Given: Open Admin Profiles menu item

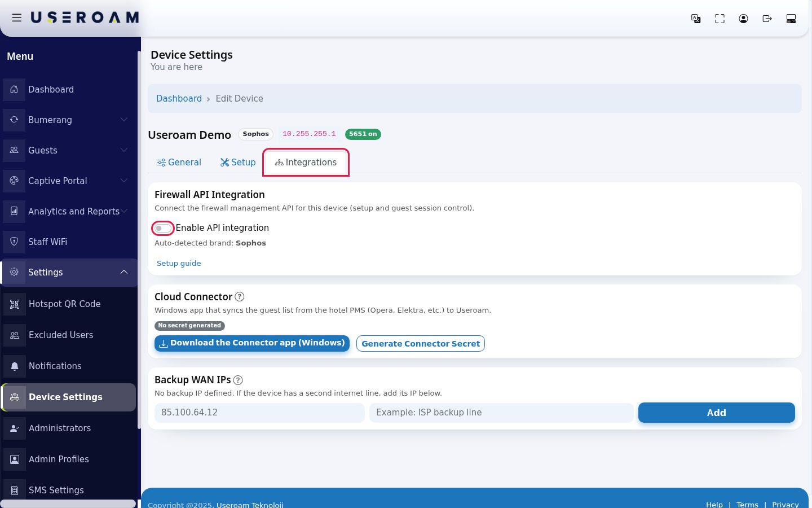Looking at the screenshot, I should pos(69,459).
